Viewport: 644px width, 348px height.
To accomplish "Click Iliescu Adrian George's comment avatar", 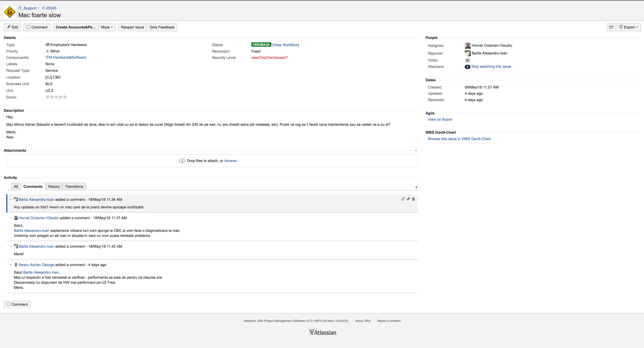I will (16, 265).
